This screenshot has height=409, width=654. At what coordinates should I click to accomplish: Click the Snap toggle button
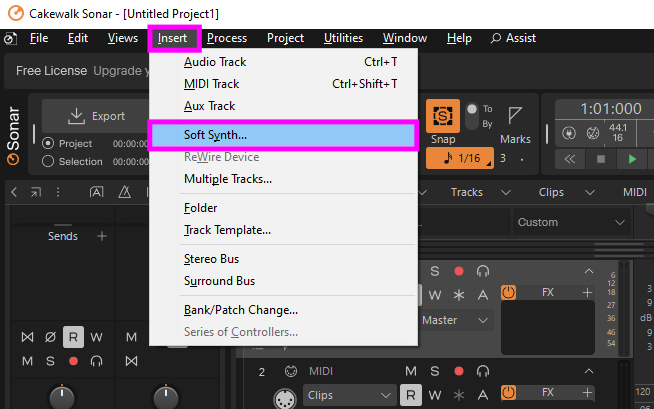click(x=443, y=116)
